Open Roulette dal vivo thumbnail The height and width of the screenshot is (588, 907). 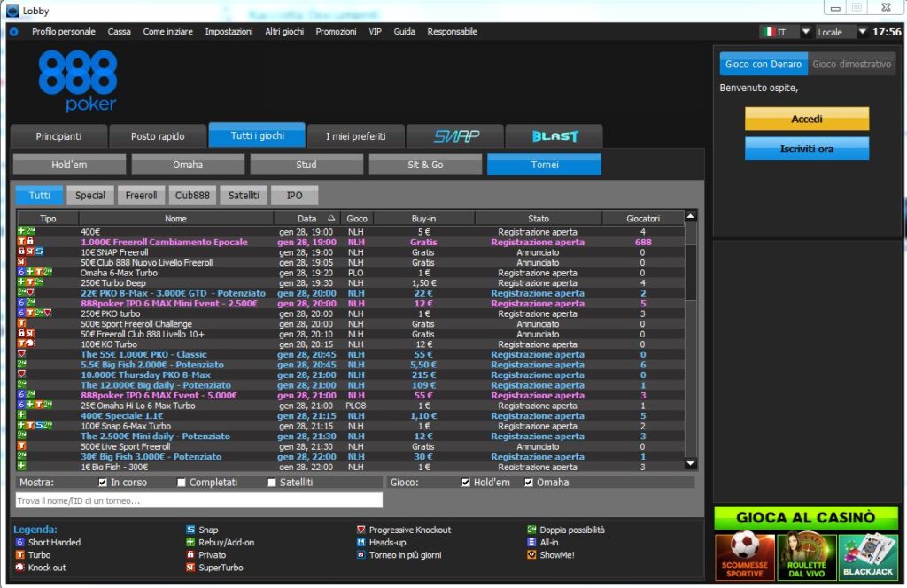806,557
